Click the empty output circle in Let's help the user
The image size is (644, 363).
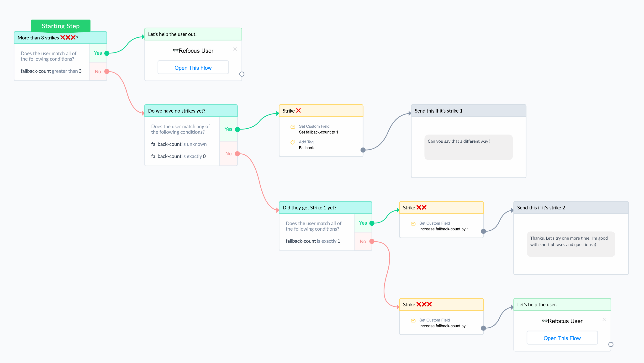tap(611, 344)
